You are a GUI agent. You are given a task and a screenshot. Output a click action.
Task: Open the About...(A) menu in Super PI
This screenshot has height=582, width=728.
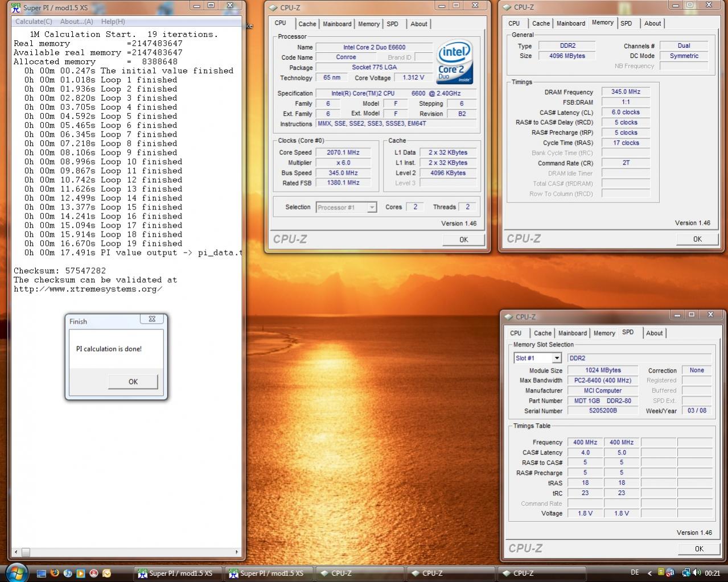(76, 22)
